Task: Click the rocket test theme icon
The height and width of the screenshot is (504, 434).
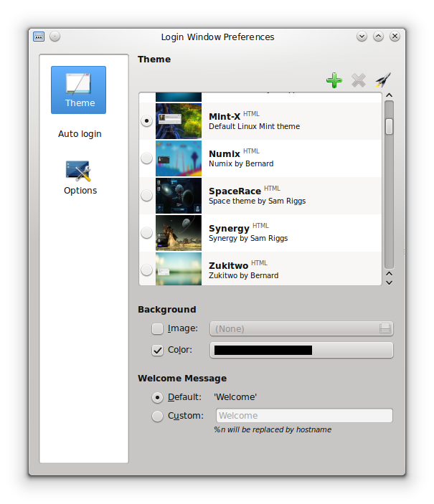Action: pyautogui.click(x=383, y=80)
